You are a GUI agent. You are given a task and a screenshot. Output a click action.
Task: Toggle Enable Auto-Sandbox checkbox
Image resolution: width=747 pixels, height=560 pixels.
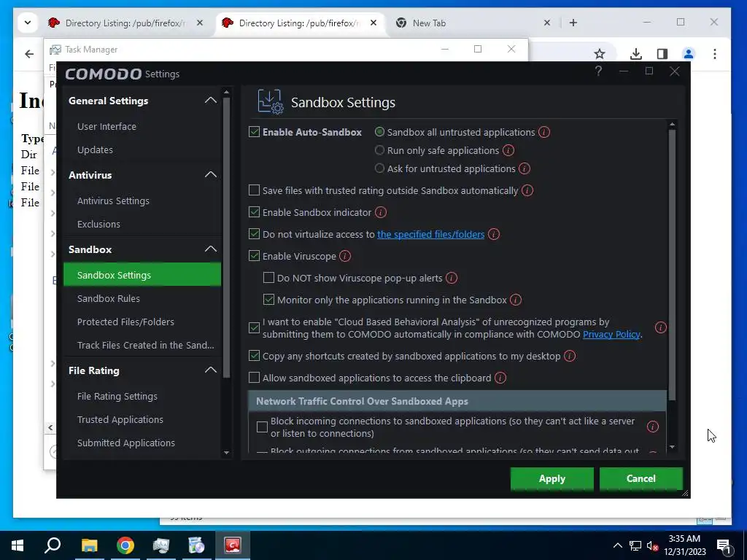[x=255, y=132]
